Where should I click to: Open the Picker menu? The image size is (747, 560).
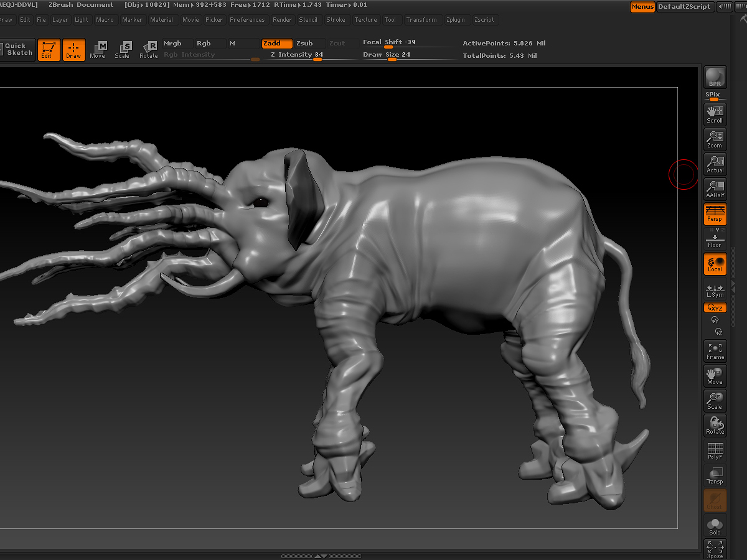214,20
